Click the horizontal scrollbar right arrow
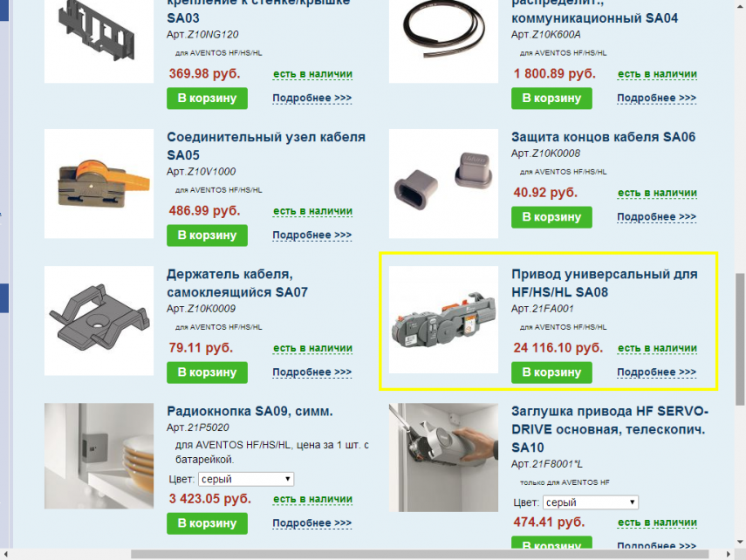Image resolution: width=746 pixels, height=560 pixels. pyautogui.click(x=729, y=554)
